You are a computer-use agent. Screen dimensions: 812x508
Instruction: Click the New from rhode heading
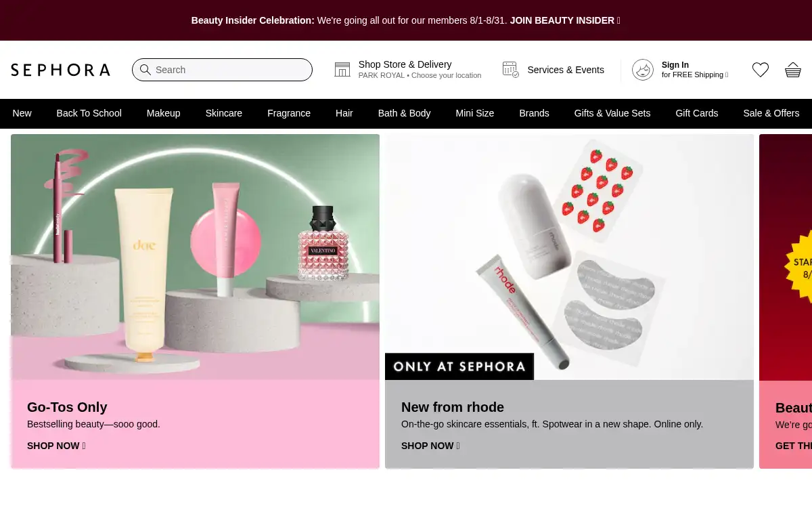click(x=453, y=407)
